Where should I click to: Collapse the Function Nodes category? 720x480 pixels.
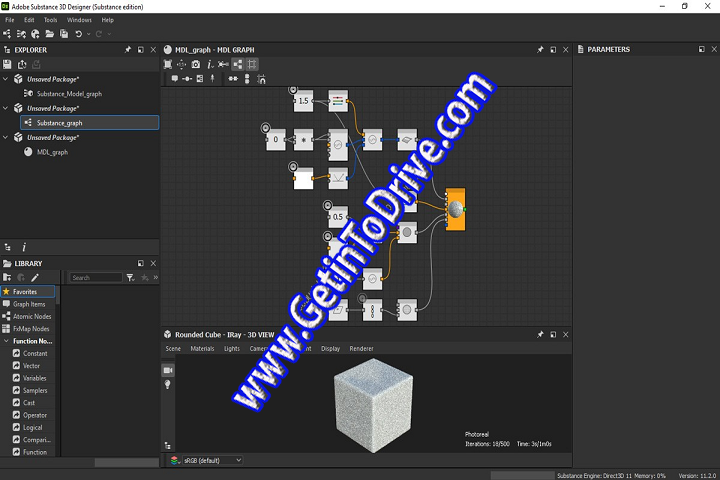coord(6,341)
